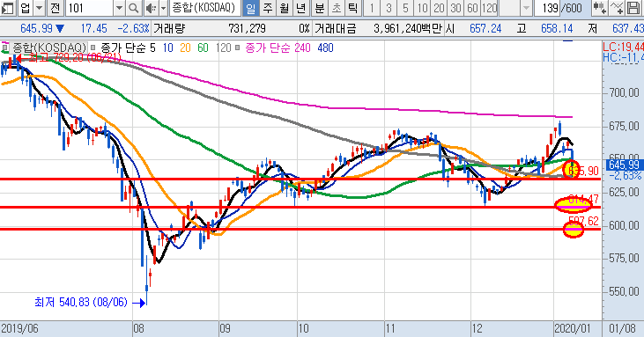Click the magnifier search icon beside code 101
This screenshot has height=337, width=644.
pyautogui.click(x=134, y=8)
